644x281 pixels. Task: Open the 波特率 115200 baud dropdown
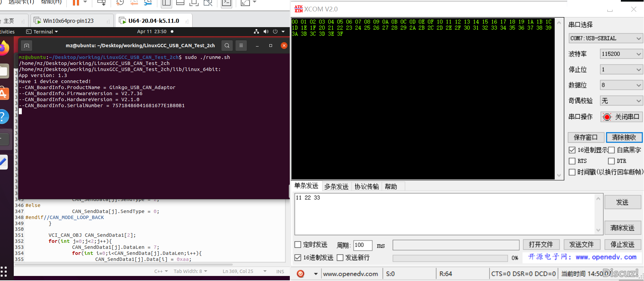click(621, 54)
